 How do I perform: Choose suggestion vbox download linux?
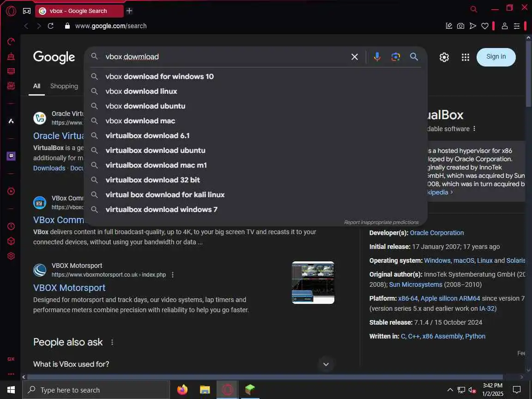255,91
